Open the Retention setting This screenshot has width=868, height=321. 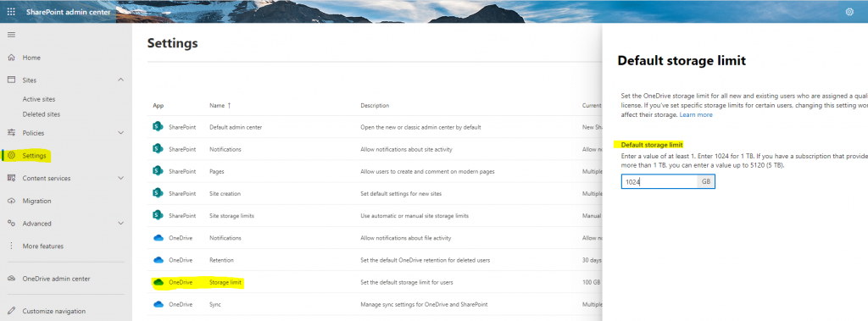[221, 260]
